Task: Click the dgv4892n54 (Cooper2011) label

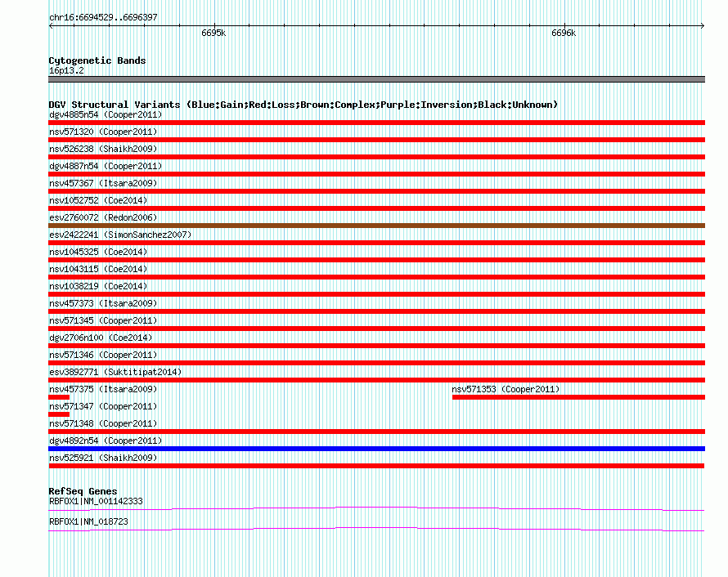Action: click(x=106, y=441)
